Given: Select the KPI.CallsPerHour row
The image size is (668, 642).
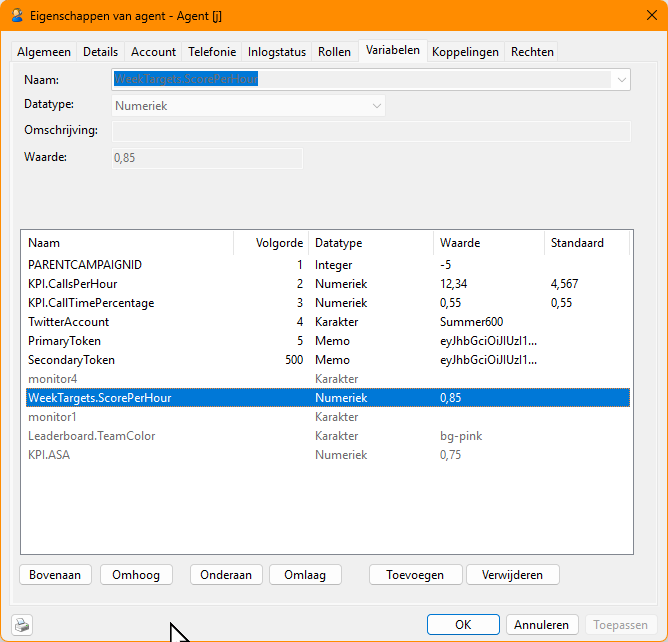Looking at the screenshot, I should point(72,284).
